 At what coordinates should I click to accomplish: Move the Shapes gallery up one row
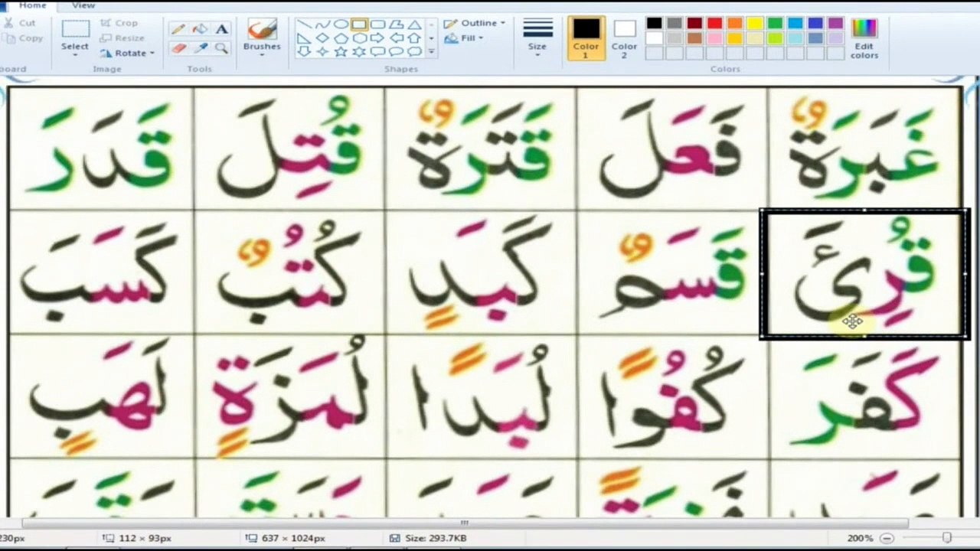pos(432,24)
